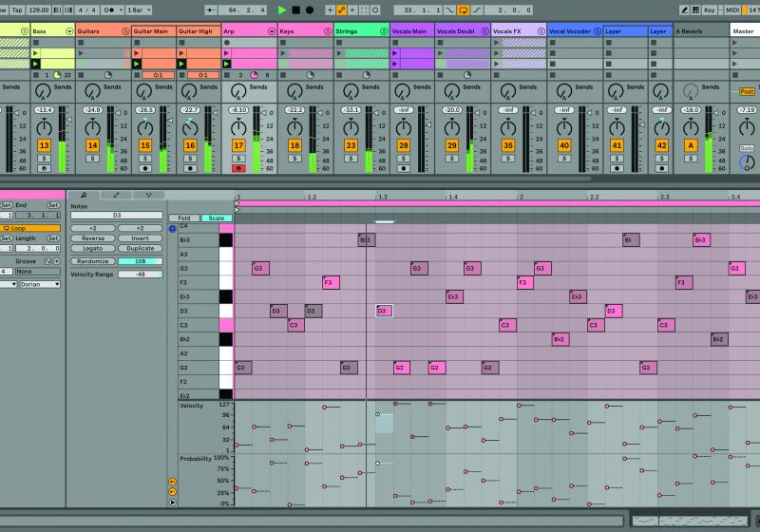Launch the first clip on the Bass track
This screenshot has width=760, height=532.
35,53
